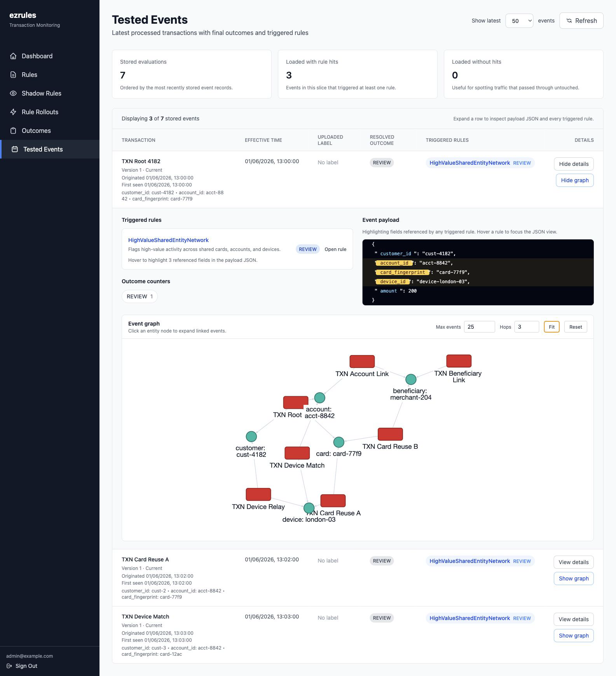Screen dimensions: 616x676
Task: Go to the Rules page
Action: pyautogui.click(x=50, y=75)
